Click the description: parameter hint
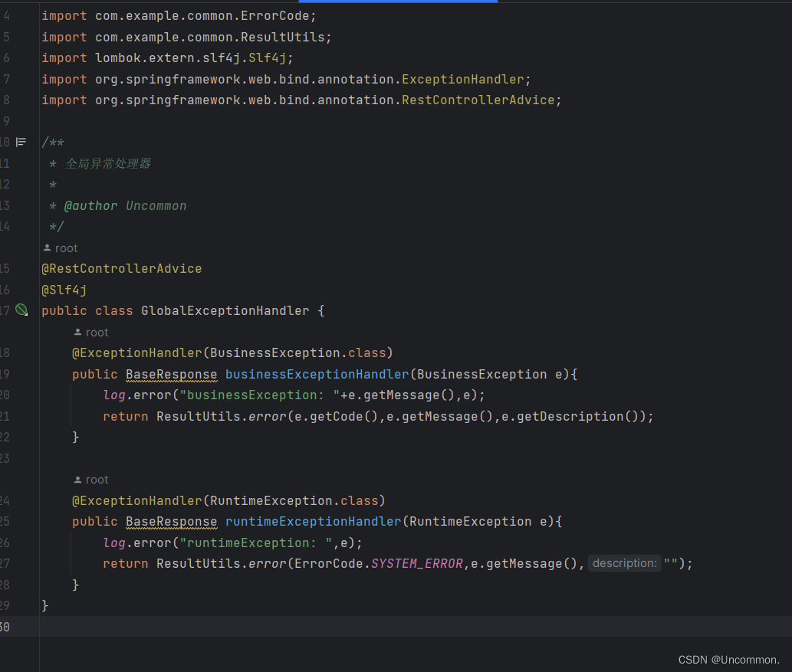This screenshot has height=672, width=792. pyautogui.click(x=624, y=563)
